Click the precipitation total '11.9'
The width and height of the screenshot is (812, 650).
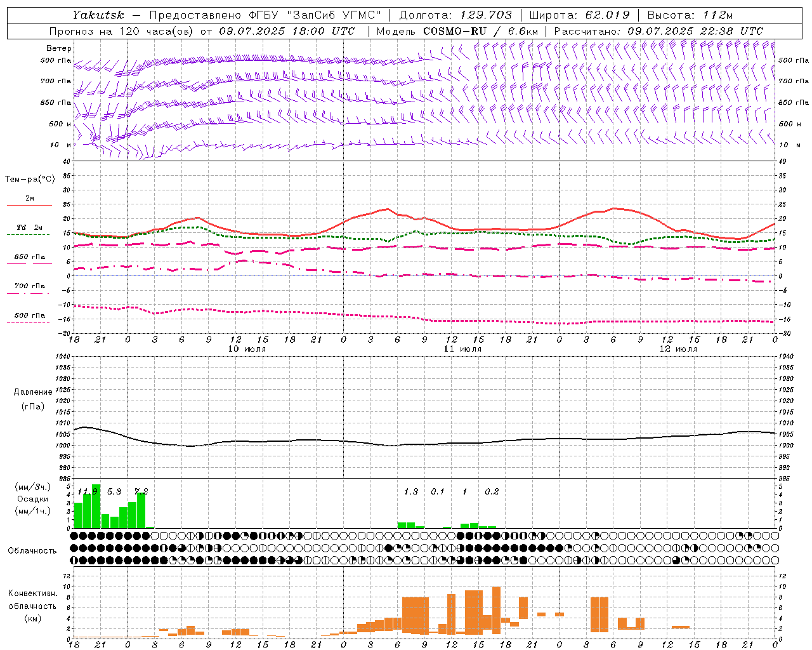(x=88, y=492)
